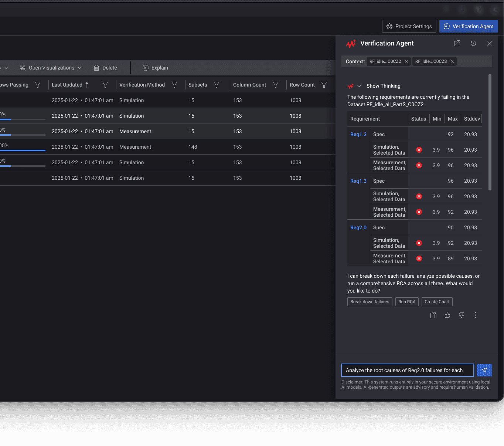
Task: Copy the agent response
Action: pyautogui.click(x=433, y=315)
